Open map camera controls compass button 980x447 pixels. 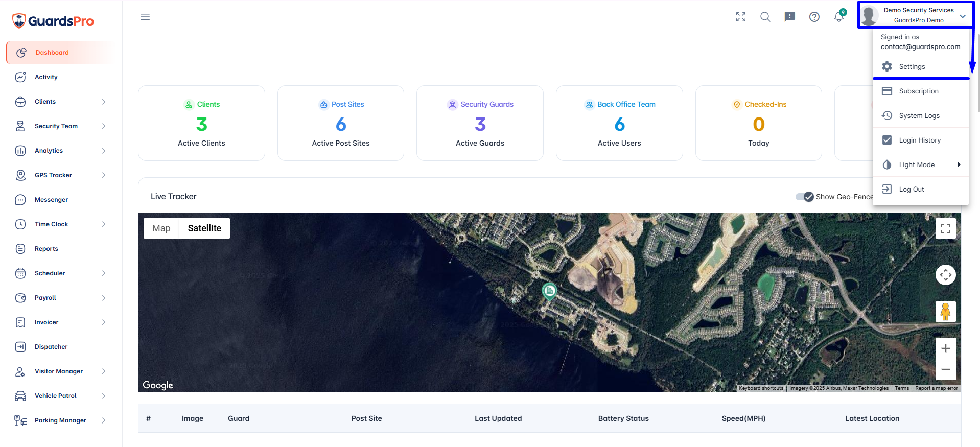[x=946, y=275]
